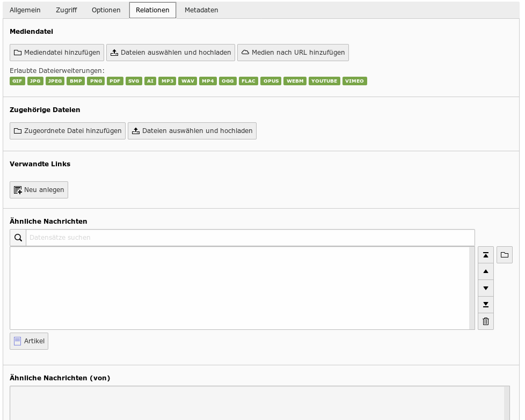Focus the Datensätze suchen field

251,238
